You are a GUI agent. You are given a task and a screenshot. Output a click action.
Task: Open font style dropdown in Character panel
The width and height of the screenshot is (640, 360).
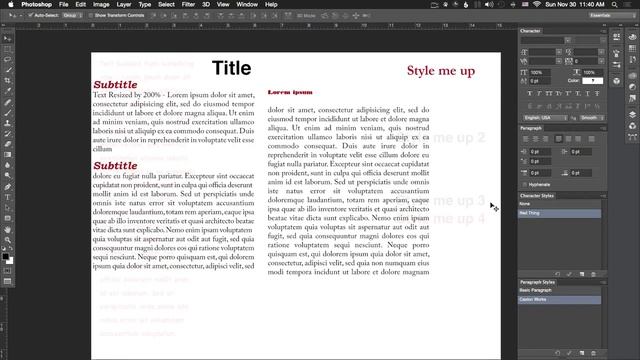(603, 40)
